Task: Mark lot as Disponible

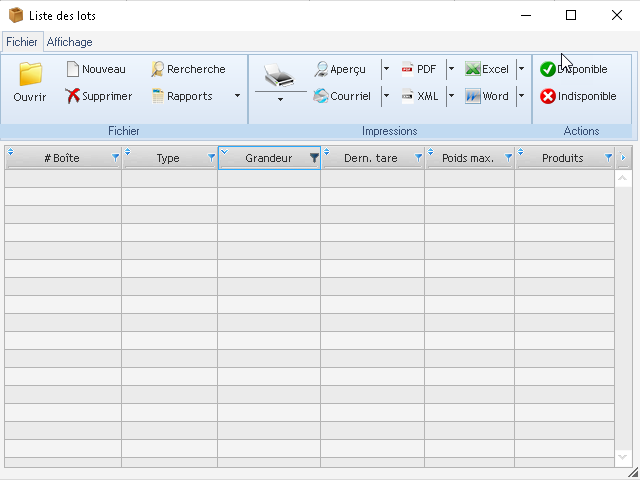Action: tap(574, 69)
